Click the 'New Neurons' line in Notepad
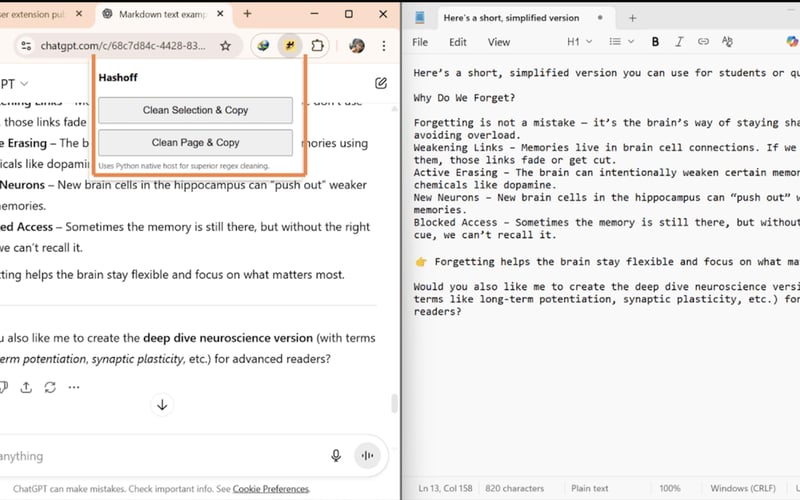 (607, 197)
